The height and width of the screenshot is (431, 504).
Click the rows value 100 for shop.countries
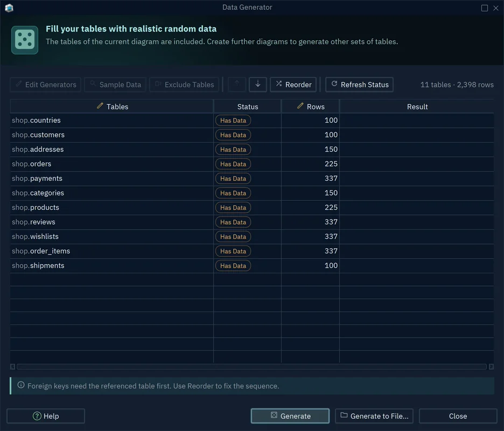coord(331,120)
